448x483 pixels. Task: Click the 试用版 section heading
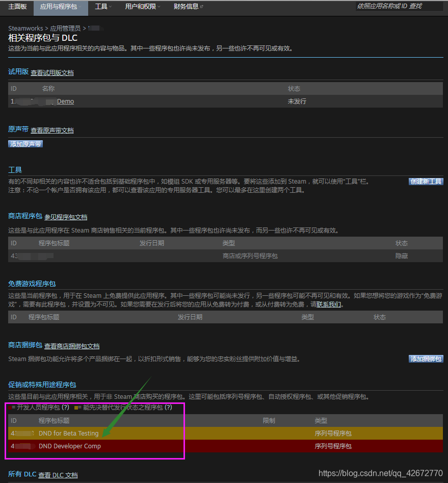(18, 72)
